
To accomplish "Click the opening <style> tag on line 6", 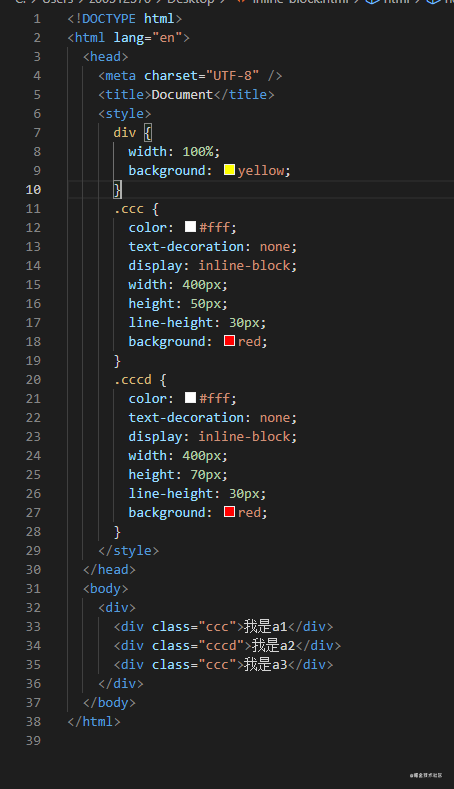I will (125, 114).
